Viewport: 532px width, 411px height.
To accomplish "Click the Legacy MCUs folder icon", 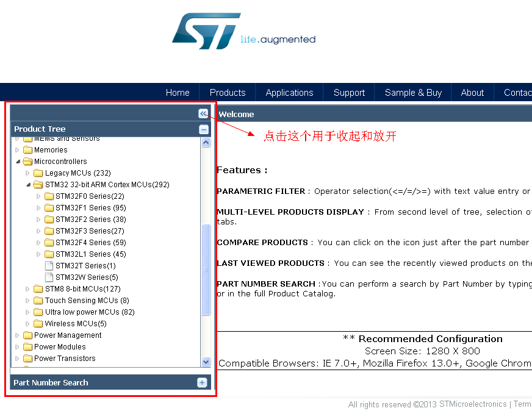I will tap(38, 173).
